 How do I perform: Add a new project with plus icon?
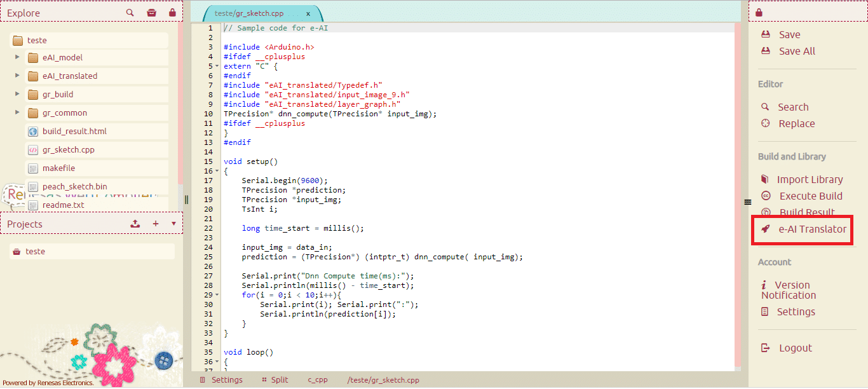156,224
